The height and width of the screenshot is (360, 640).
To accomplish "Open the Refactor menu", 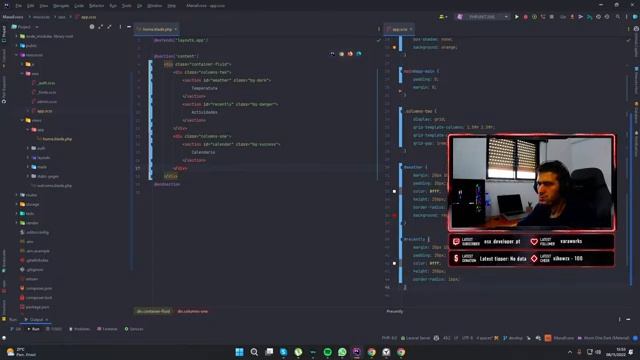I will click(x=97, y=6).
